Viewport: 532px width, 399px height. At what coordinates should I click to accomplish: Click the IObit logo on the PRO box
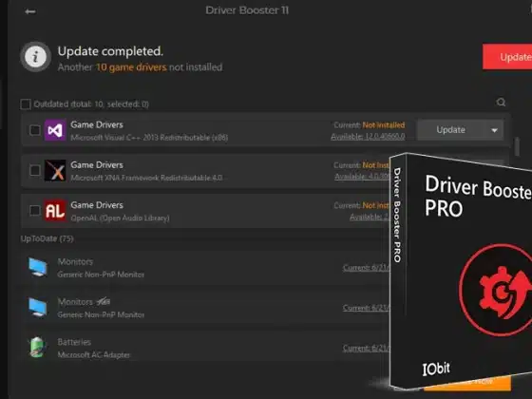pos(436,369)
